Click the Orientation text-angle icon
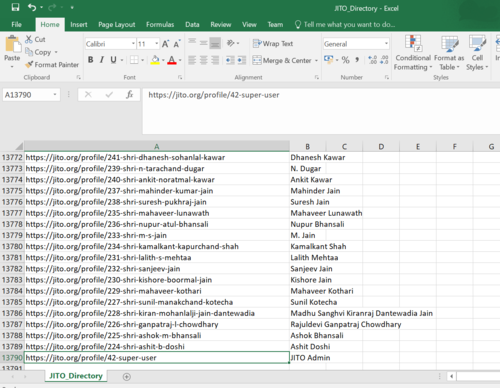This screenshot has height=388, width=500. click(231, 43)
